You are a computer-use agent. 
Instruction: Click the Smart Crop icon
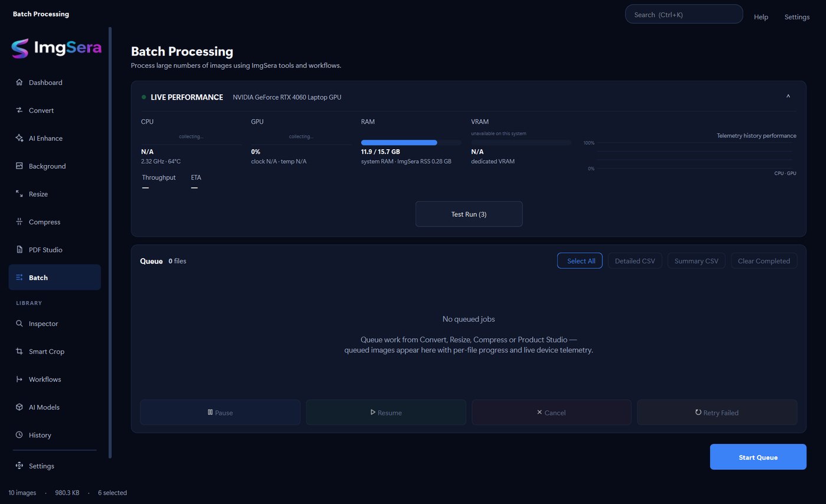click(19, 351)
